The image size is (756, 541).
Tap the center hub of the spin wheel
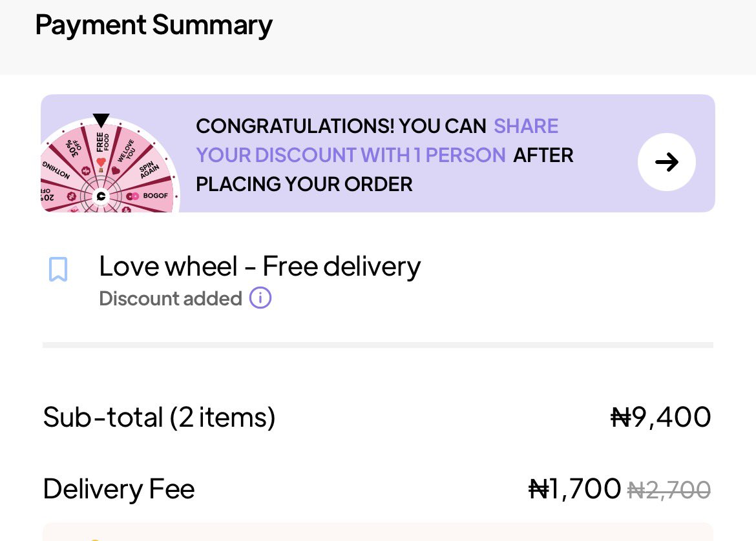pos(101,196)
